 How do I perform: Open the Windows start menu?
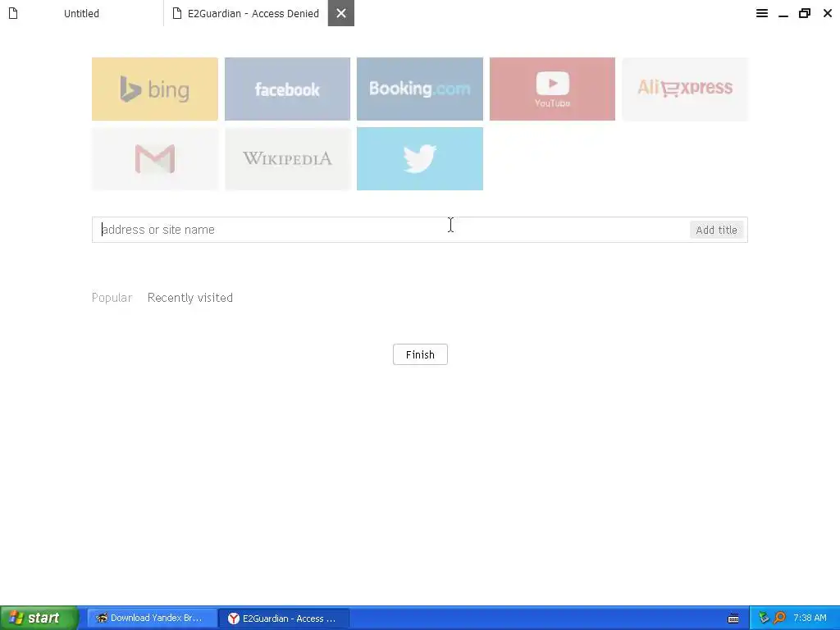point(39,619)
